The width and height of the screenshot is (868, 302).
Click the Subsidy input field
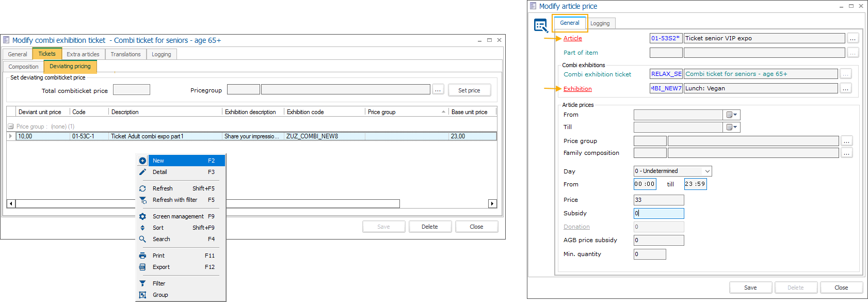point(658,213)
